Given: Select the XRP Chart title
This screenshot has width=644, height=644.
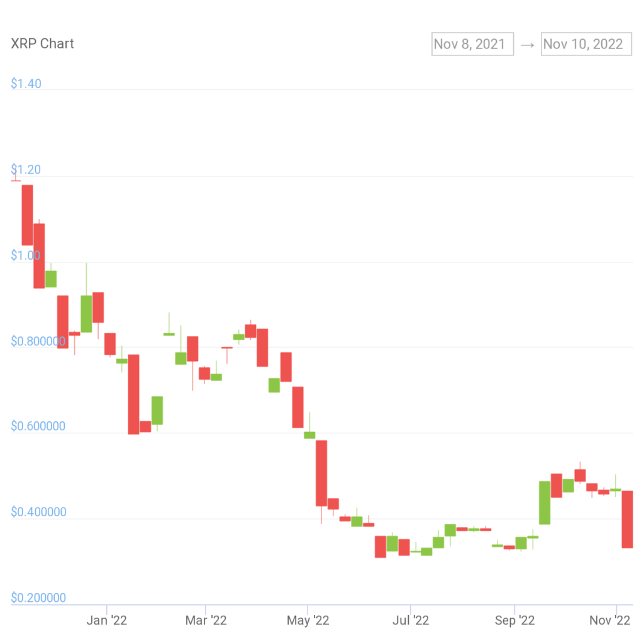Looking at the screenshot, I should coord(42,44).
